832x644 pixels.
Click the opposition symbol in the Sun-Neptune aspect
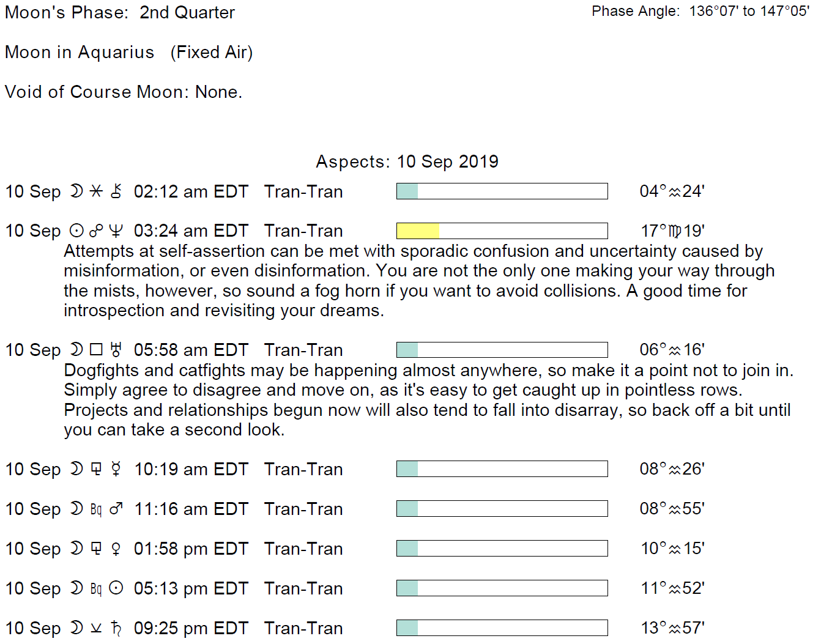(x=96, y=231)
